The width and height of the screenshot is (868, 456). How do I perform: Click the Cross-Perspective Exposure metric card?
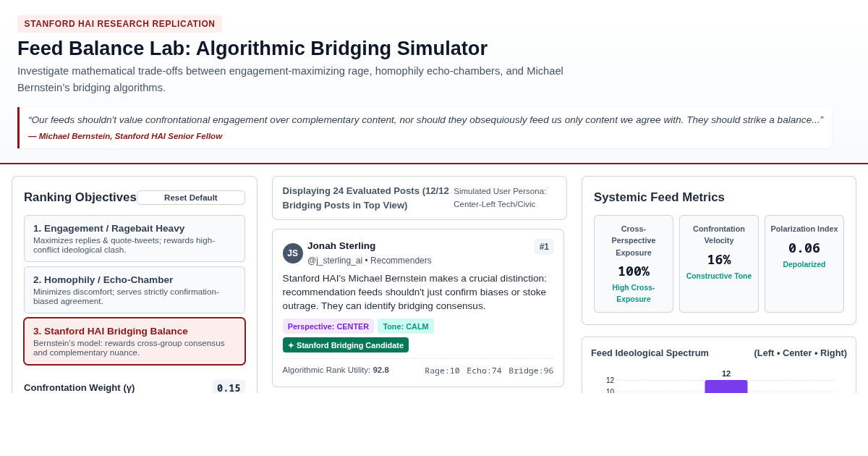click(x=634, y=263)
